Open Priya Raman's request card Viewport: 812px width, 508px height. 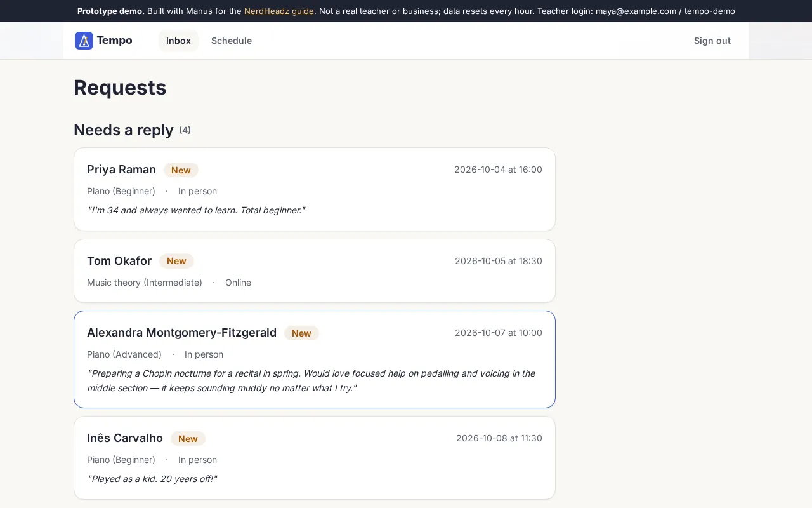pos(315,189)
